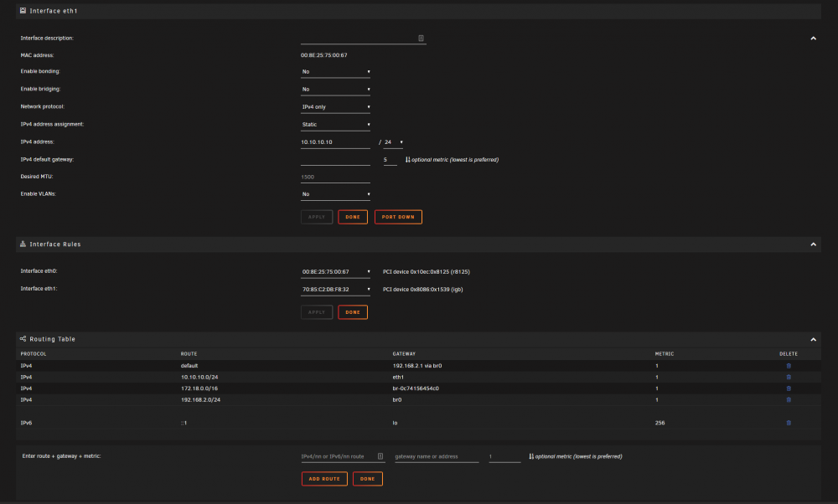Click the Routing Table section header icon
This screenshot has height=504, width=838.
23,339
